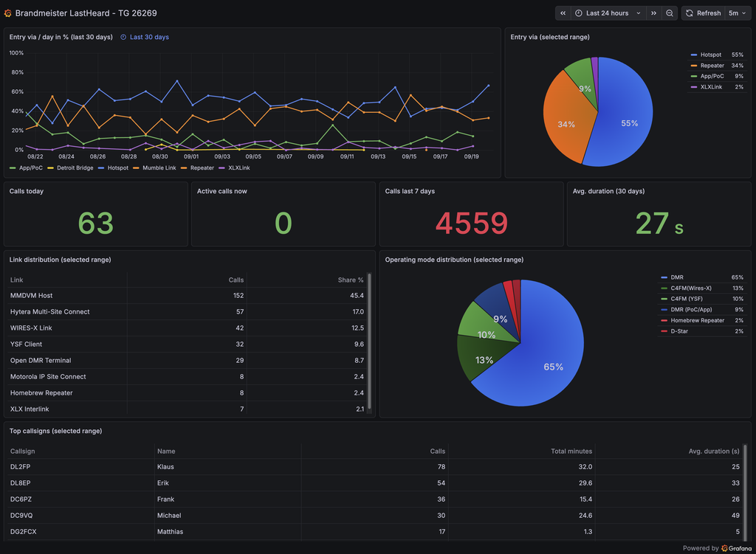
Task: Click the clock icon in the time picker
Action: pyautogui.click(x=579, y=13)
